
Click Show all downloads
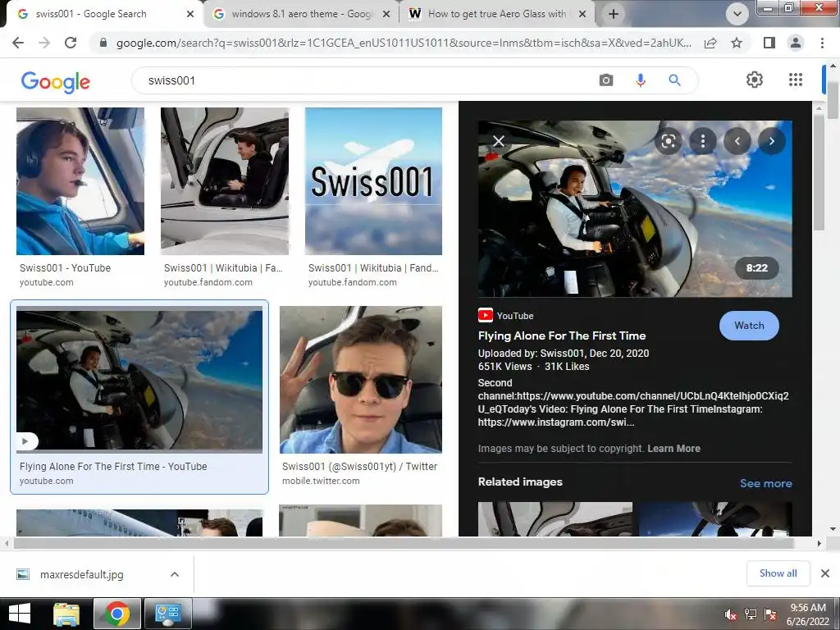tap(778, 573)
